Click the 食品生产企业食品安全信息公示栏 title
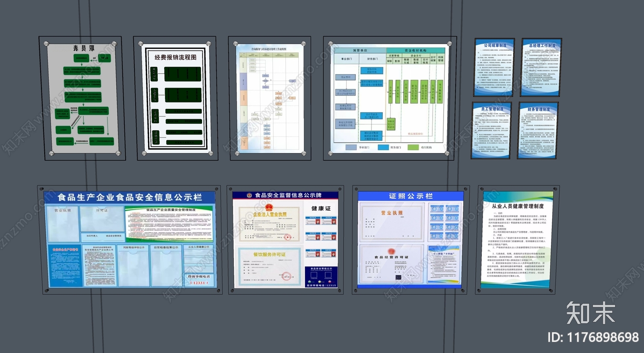The height and width of the screenshot is (353, 644). [x=130, y=197]
